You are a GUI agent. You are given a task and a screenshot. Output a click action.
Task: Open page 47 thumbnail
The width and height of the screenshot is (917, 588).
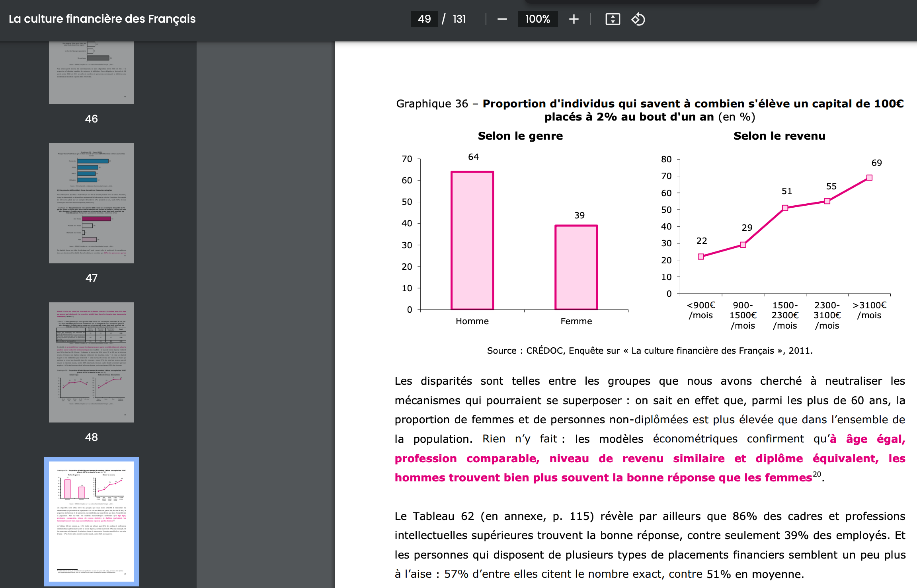[x=92, y=203]
